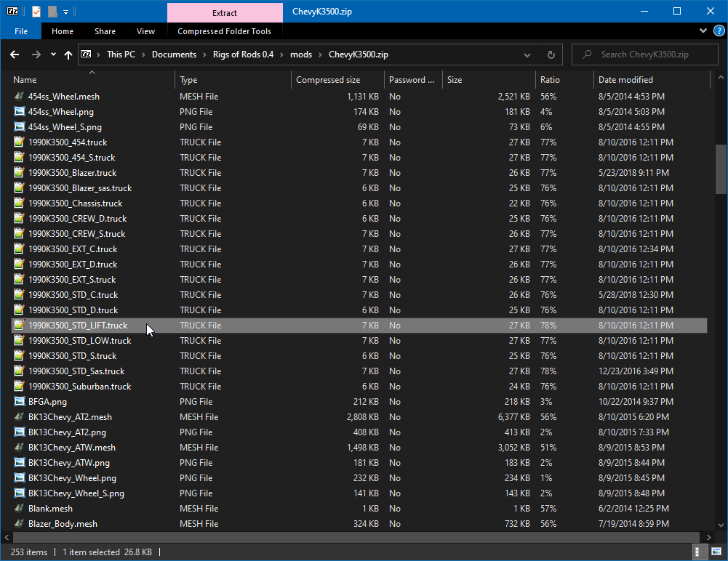Click the vertical scrollbar down arrow

tap(721, 525)
